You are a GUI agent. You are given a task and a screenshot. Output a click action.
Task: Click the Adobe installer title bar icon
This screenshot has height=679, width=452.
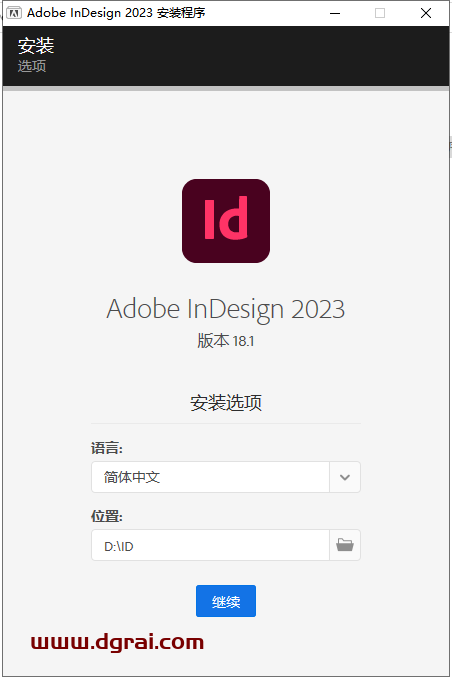click(x=14, y=13)
